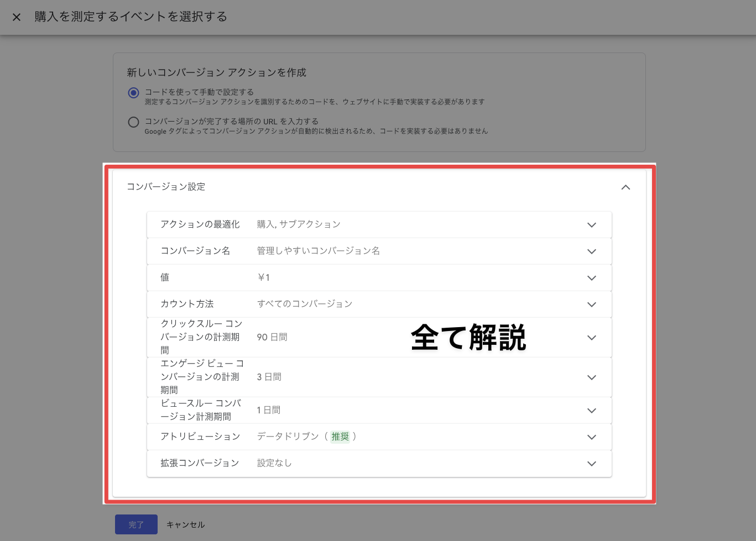Expand エンゲージ ビュー コンバージョン period chevron

coord(591,377)
